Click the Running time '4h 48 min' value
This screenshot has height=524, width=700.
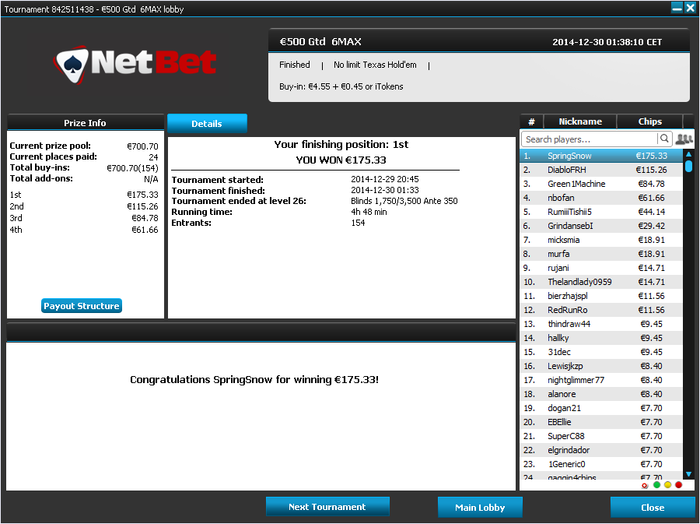point(369,212)
